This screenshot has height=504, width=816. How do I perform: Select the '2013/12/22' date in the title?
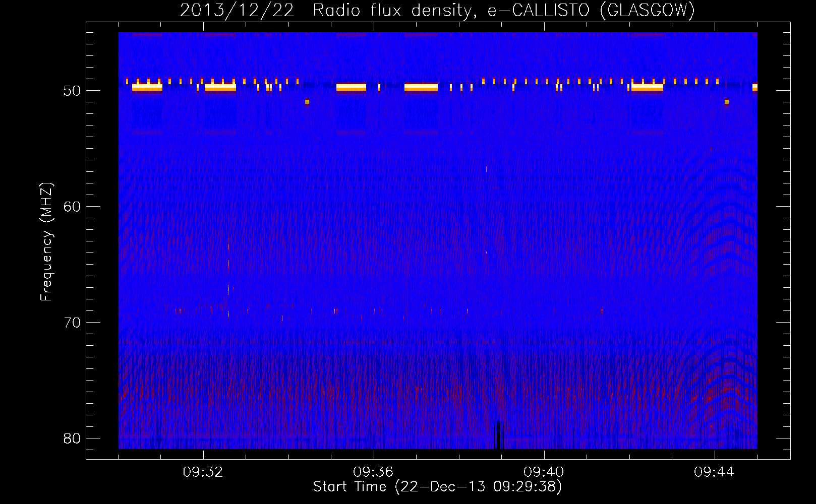(x=237, y=11)
